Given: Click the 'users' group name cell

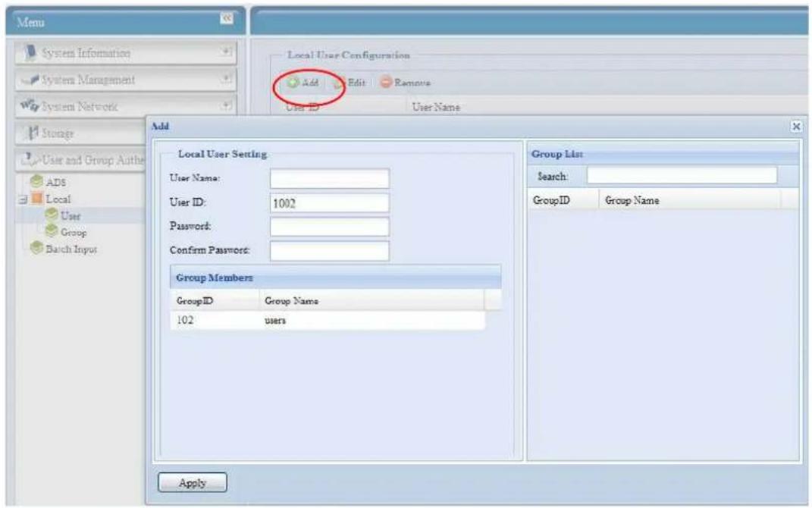Looking at the screenshot, I should (275, 321).
